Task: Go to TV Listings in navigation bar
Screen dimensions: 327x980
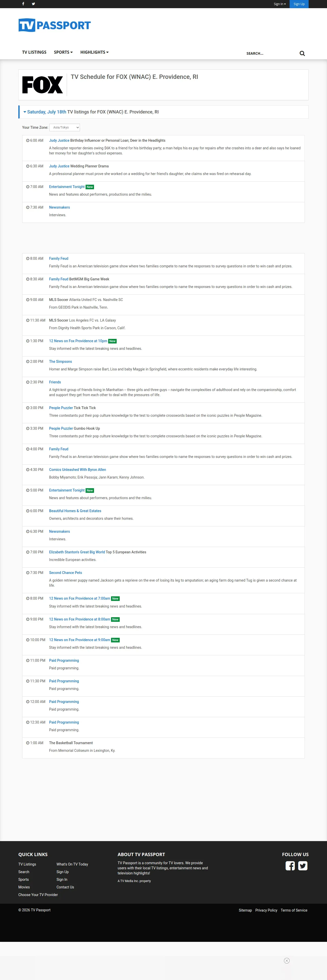Action: click(x=34, y=52)
